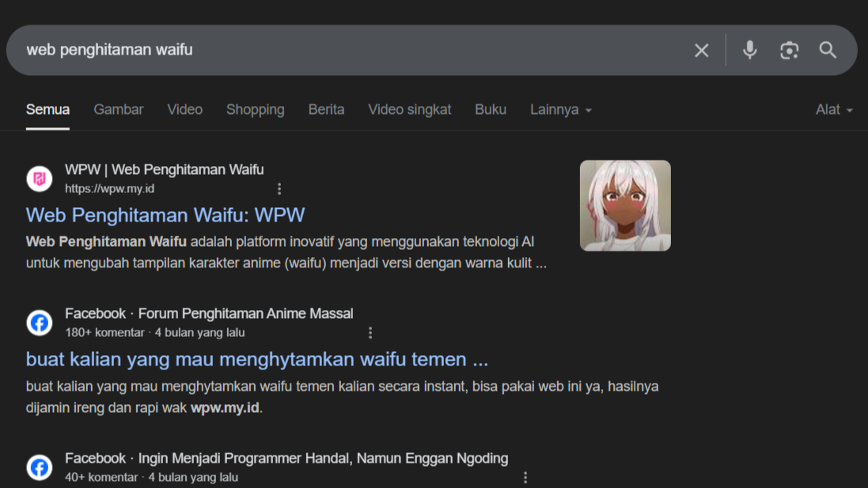
Task: Open the 'Web Penghitaman Waifu: WPW' result link
Action: (164, 214)
